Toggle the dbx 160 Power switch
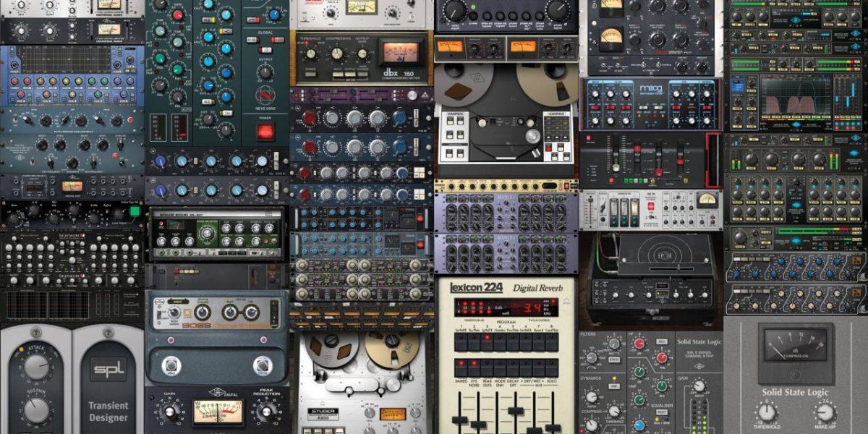 tap(310, 72)
